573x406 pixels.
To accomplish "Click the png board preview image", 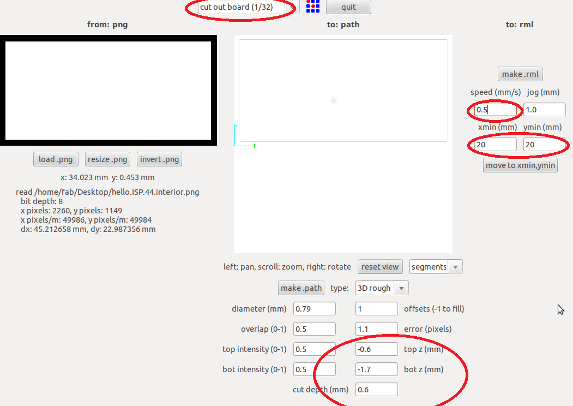I will click(x=109, y=91).
